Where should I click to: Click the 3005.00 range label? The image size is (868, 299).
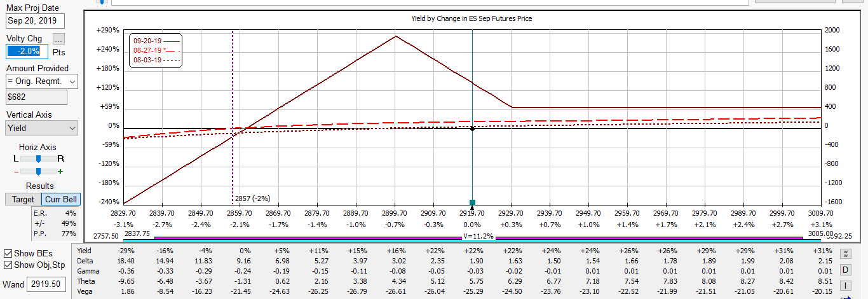click(820, 233)
